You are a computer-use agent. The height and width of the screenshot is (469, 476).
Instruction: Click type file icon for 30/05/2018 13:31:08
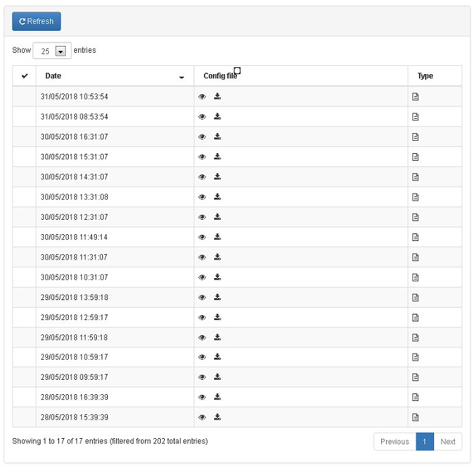pos(416,197)
